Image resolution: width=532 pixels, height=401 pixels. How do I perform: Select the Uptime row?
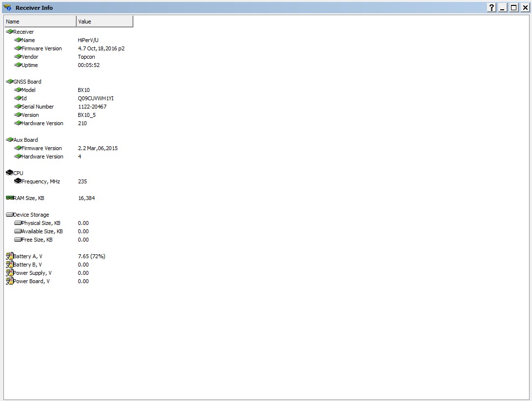(x=29, y=65)
